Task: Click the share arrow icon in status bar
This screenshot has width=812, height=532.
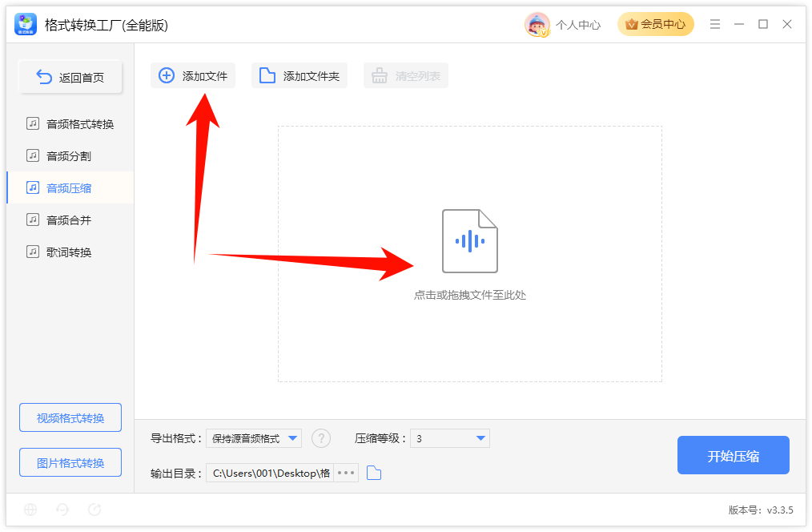Action: click(x=94, y=510)
